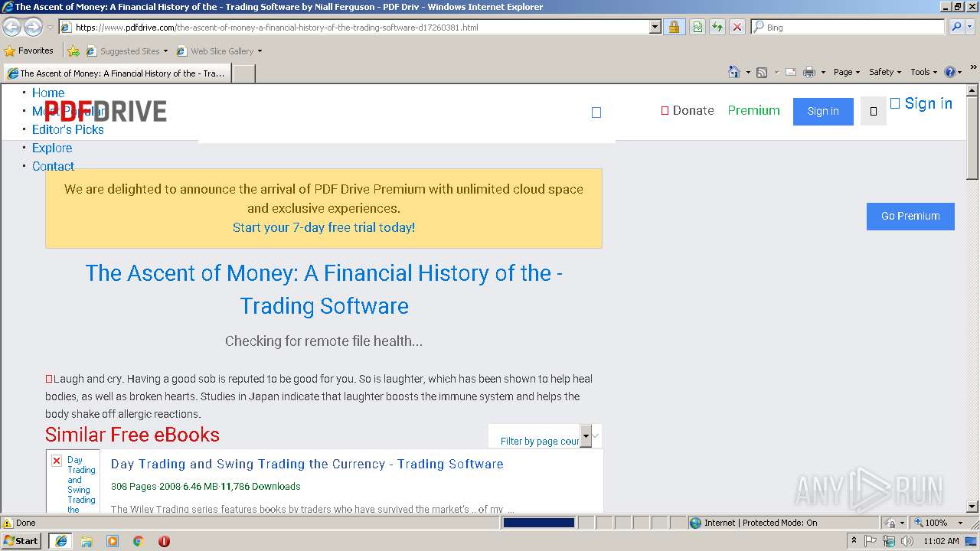Open Windows Explorer folder in taskbar
This screenshot has height=551, width=980.
(x=87, y=541)
